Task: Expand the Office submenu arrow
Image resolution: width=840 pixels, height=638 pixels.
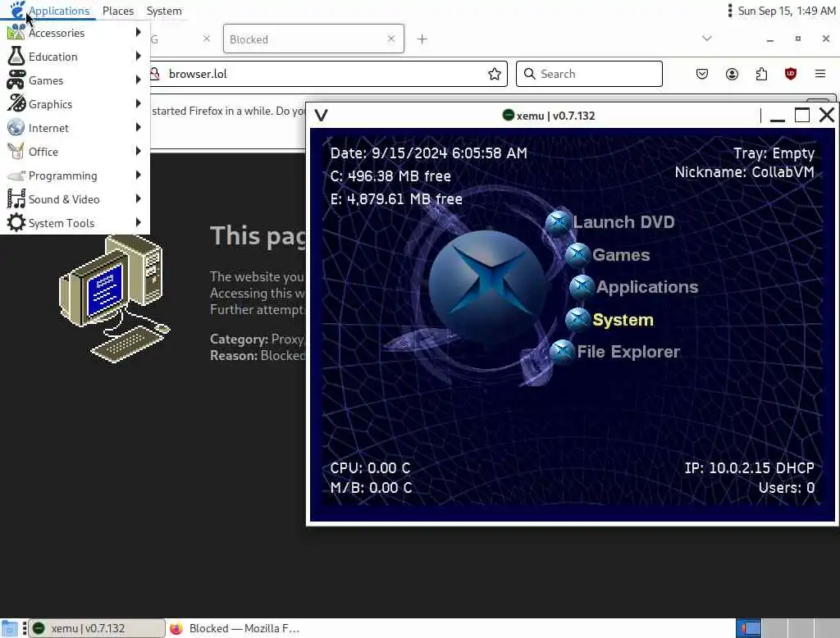Action: point(138,151)
